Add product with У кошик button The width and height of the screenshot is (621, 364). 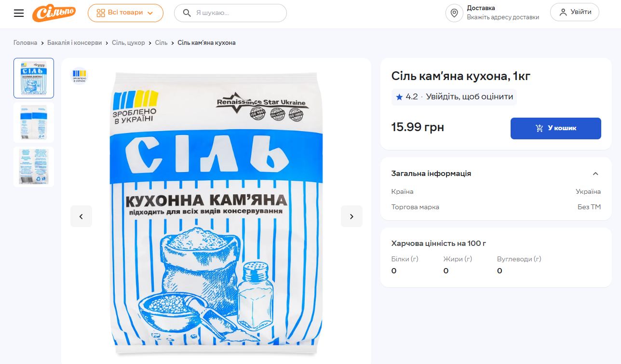[556, 128]
